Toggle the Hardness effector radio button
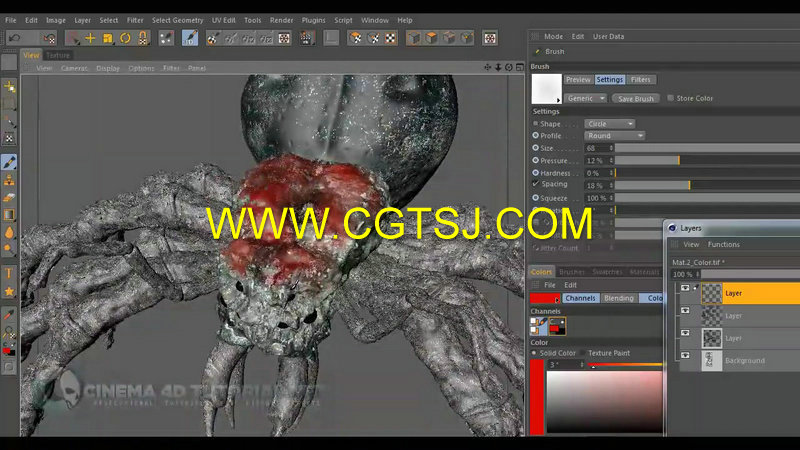Screen dimensions: 800x450 click(x=535, y=173)
